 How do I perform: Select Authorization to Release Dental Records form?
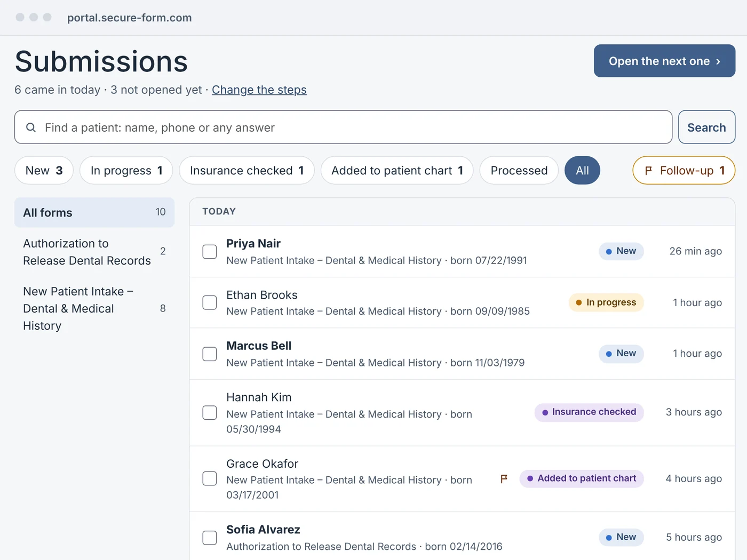coord(94,252)
